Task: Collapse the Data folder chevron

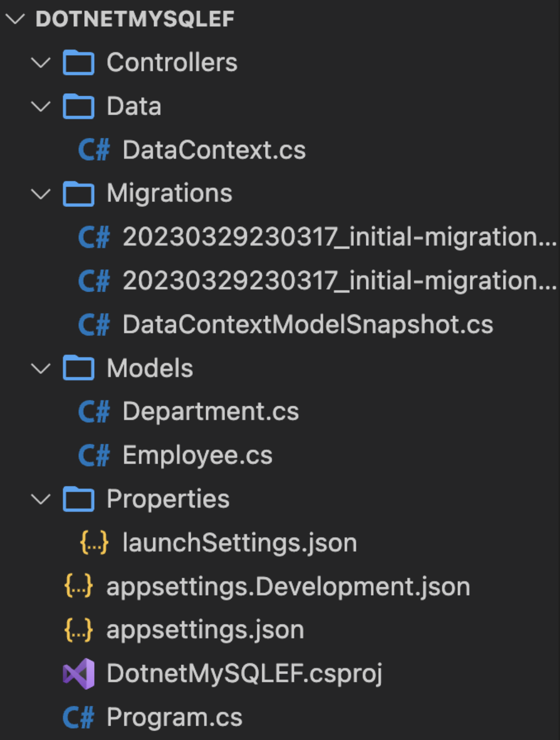Action: 41,107
